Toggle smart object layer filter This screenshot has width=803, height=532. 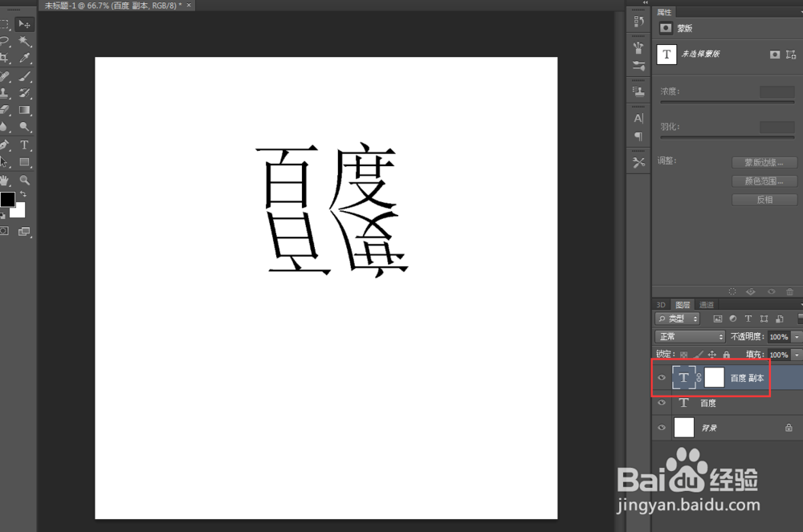point(780,319)
